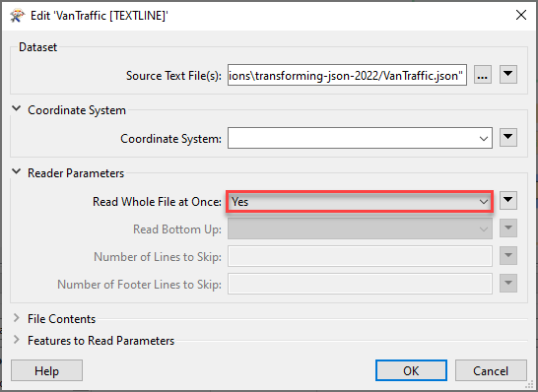538x392 pixels.
Task: Click disabled Read Bottom Up arrow menu
Action: [x=508, y=229]
